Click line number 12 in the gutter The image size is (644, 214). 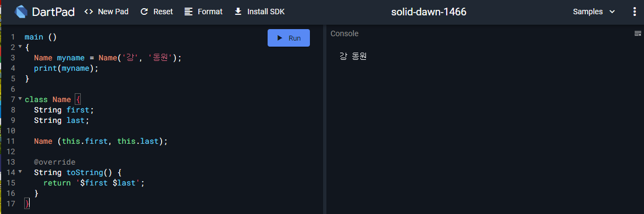11,151
